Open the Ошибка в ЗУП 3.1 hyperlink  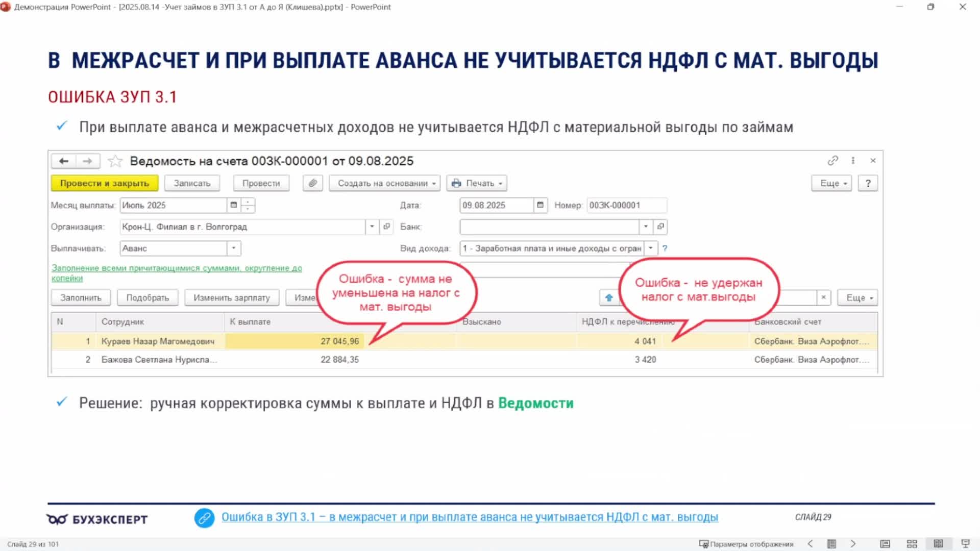(470, 517)
